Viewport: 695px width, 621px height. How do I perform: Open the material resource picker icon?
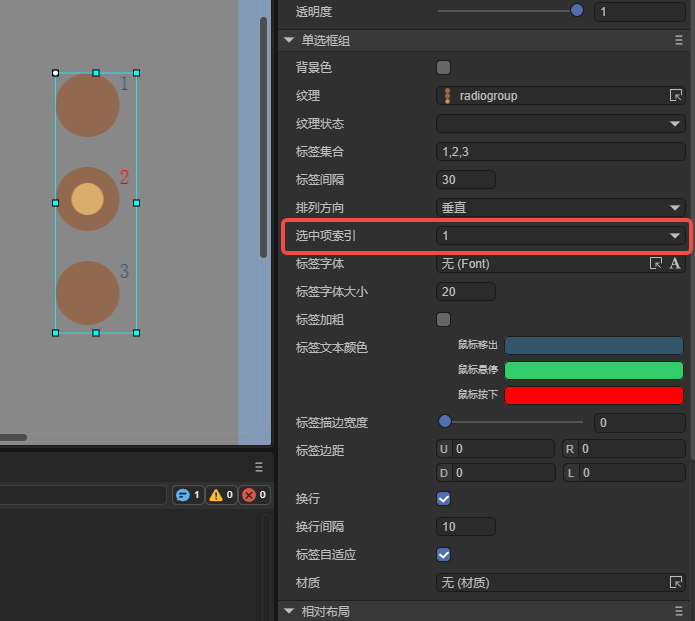tap(676, 582)
